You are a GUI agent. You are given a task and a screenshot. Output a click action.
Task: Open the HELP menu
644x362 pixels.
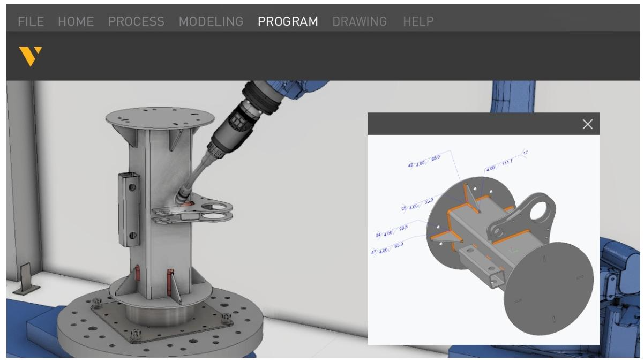click(x=419, y=21)
